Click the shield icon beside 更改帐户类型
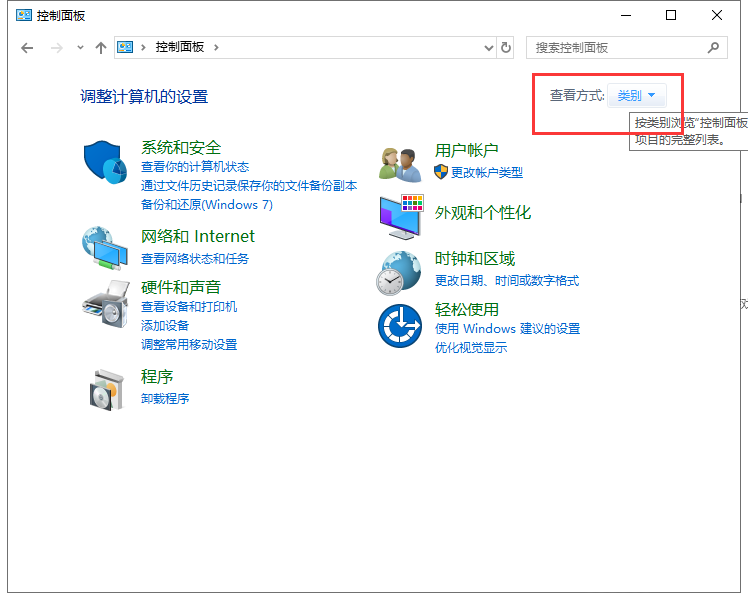This screenshot has height=600, width=748. tap(441, 172)
